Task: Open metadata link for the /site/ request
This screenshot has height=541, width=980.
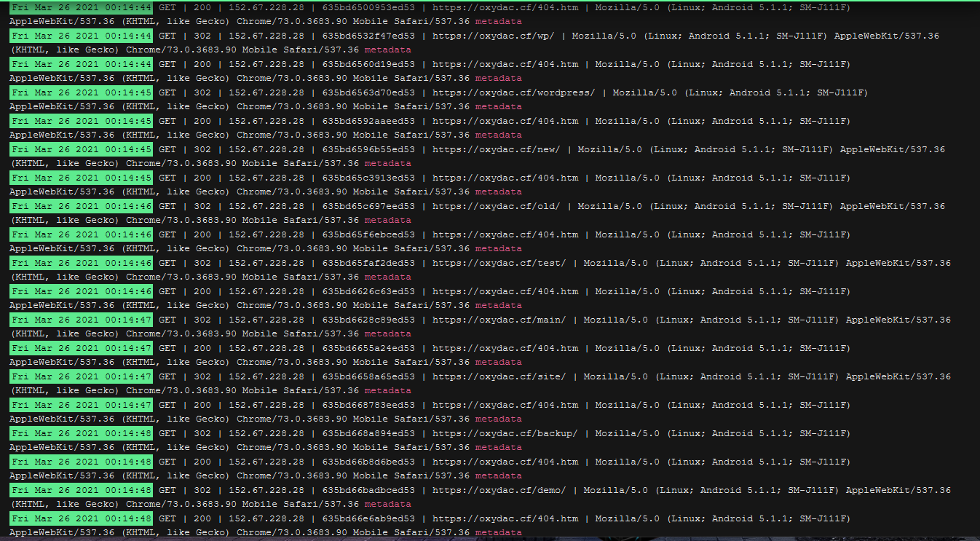Action: click(387, 391)
